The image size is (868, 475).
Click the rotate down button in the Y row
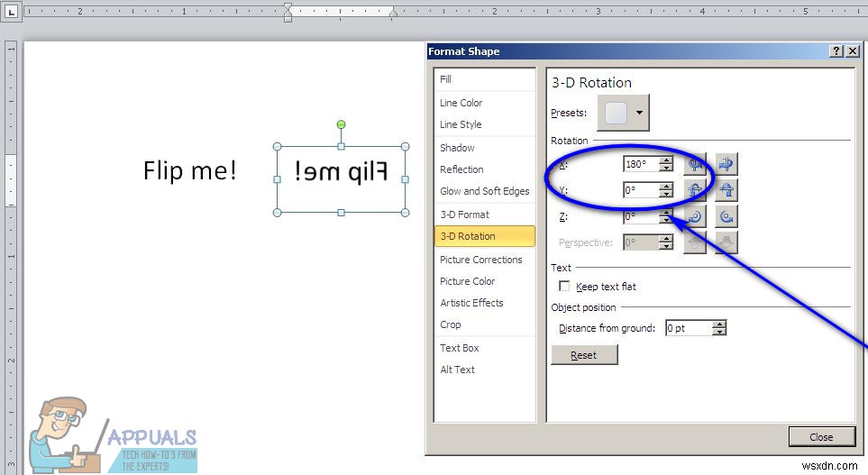(726, 190)
